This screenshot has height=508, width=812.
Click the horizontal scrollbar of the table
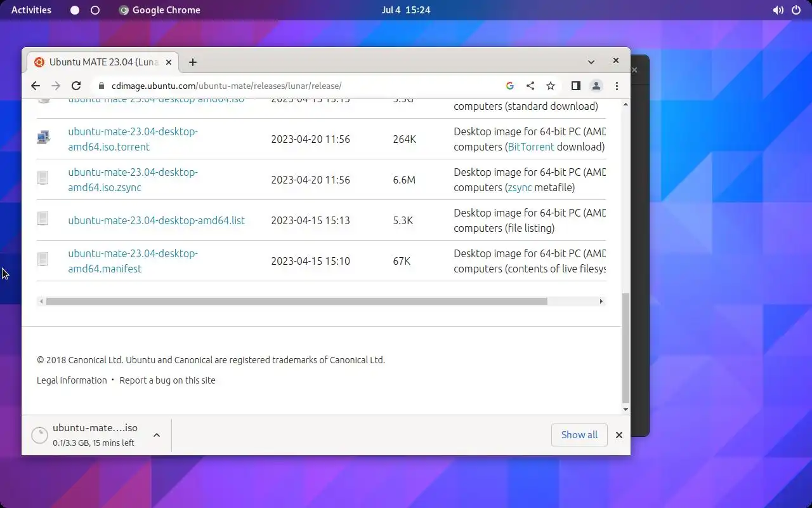point(296,301)
